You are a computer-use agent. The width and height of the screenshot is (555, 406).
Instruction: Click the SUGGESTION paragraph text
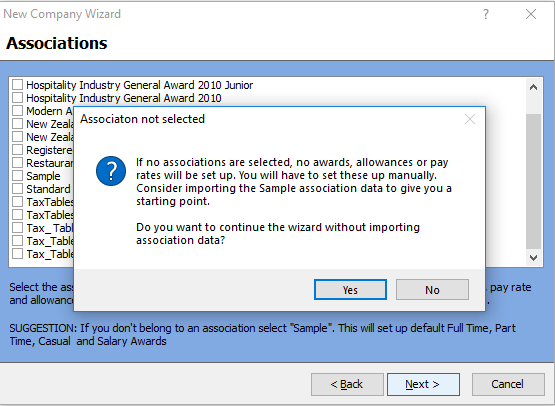[x=262, y=334]
